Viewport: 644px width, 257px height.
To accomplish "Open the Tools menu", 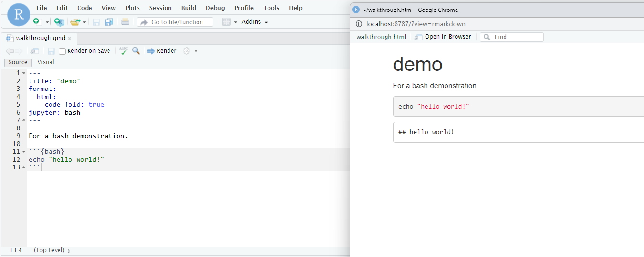I will tap(271, 8).
